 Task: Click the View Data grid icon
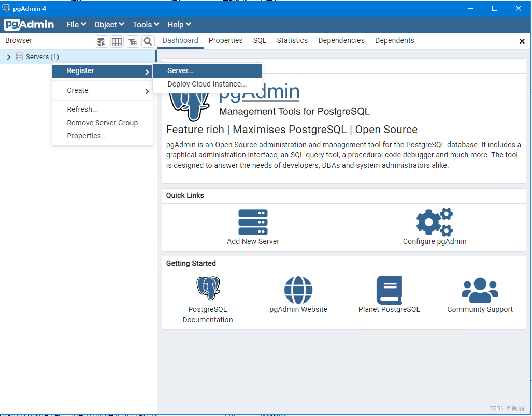tap(117, 41)
